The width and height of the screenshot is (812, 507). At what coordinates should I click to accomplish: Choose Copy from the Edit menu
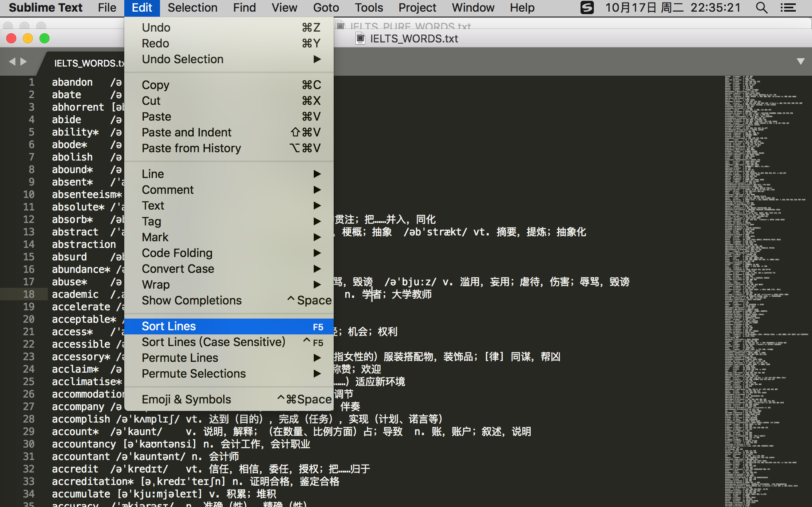(x=229, y=85)
